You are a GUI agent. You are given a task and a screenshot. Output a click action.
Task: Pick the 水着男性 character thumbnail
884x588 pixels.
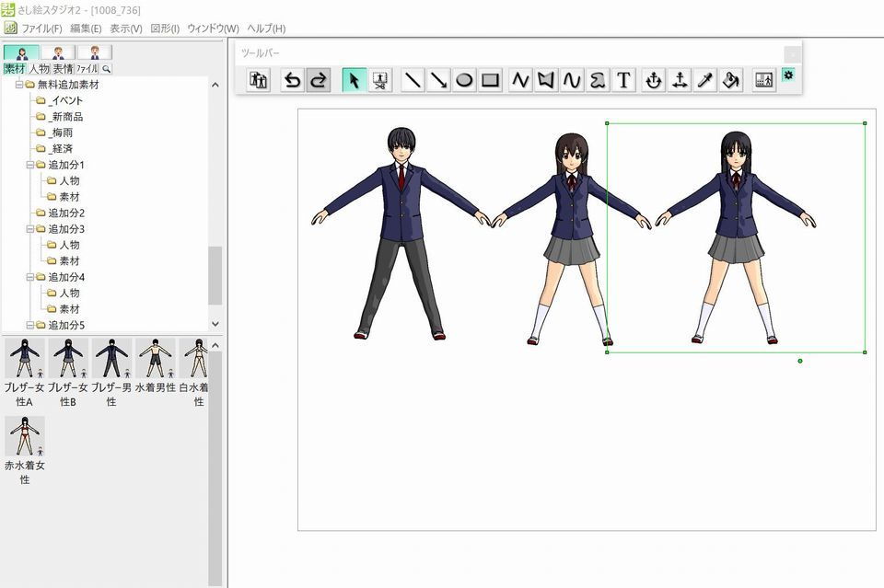pyautogui.click(x=156, y=359)
